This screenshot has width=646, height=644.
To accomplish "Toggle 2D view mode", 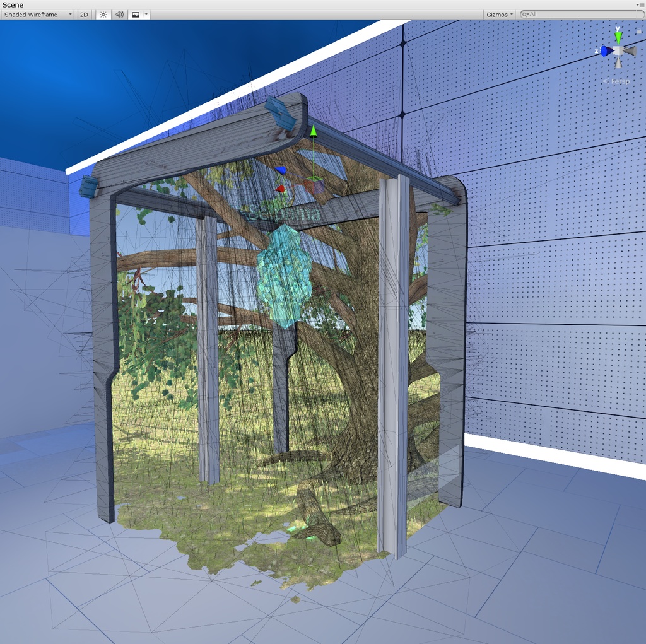I will pos(84,15).
